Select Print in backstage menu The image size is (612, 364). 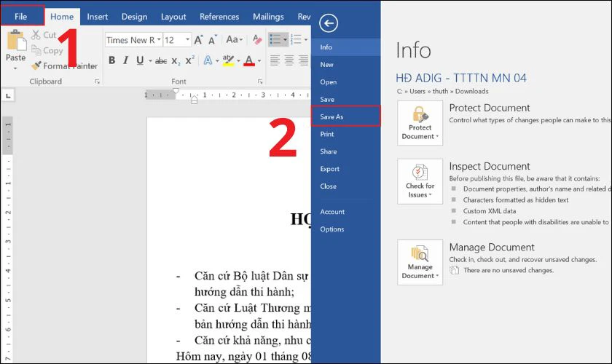coord(346,134)
